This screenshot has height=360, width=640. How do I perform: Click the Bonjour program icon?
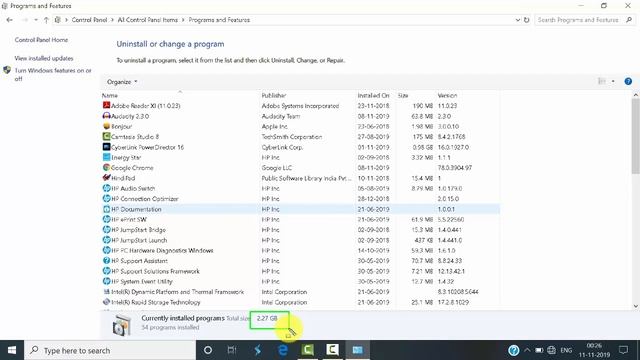click(107, 126)
